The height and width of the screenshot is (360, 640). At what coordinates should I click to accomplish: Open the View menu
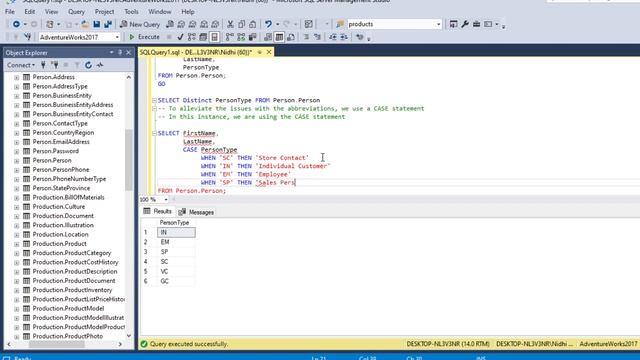[51, 11]
